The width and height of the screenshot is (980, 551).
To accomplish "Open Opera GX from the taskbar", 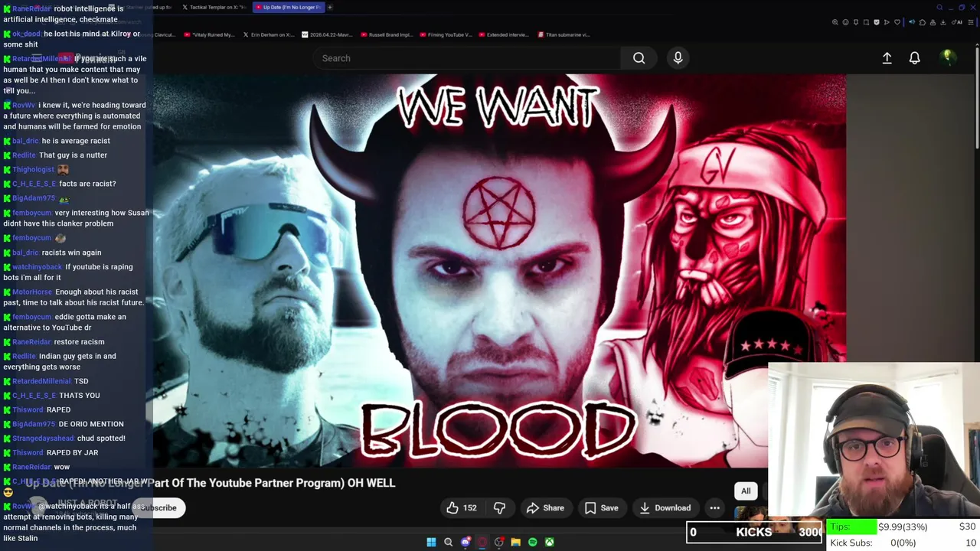I will coord(482,542).
